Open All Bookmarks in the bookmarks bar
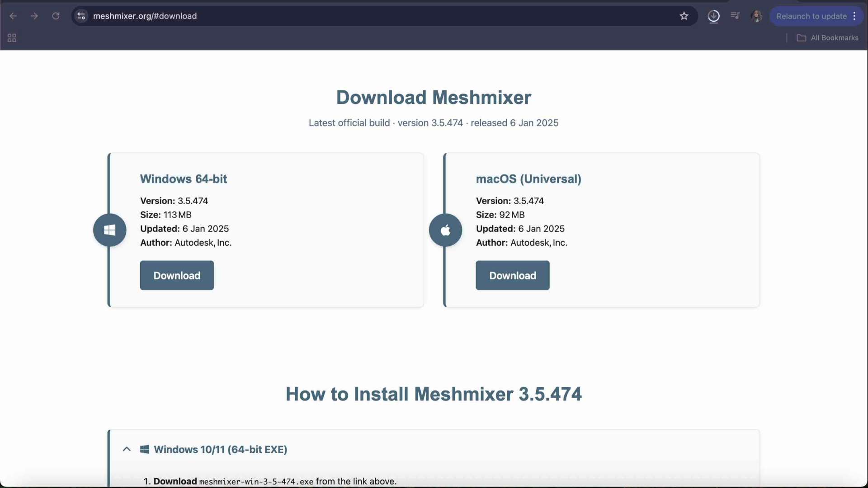868x488 pixels. pos(827,38)
